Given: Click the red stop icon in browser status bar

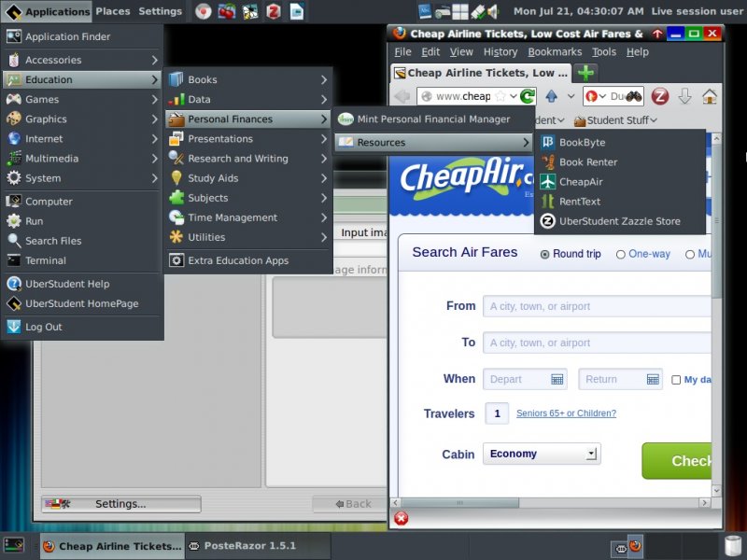Looking at the screenshot, I should pos(402,518).
